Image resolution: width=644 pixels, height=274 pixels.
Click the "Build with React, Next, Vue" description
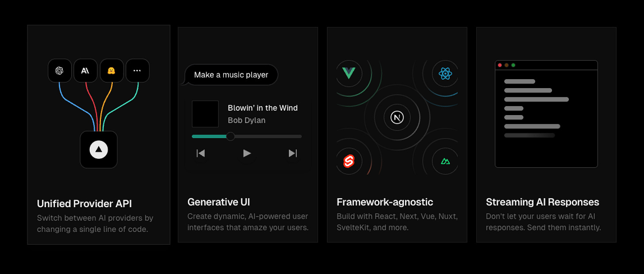(397, 222)
